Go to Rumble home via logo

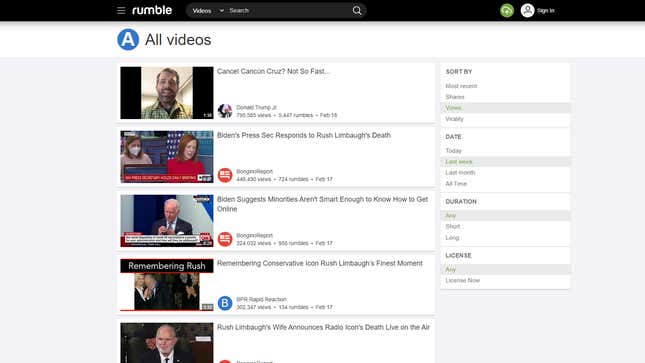152,10
